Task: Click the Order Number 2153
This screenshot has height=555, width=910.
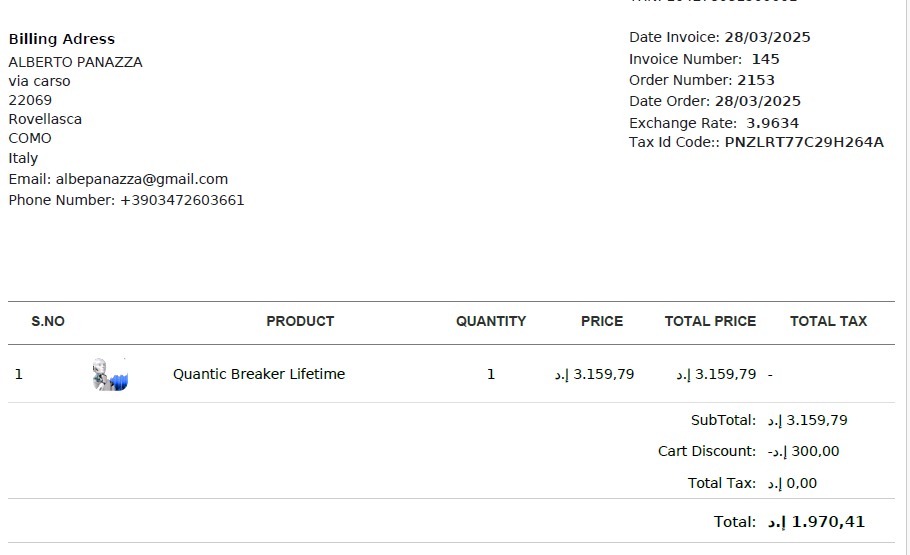Action: (x=756, y=80)
